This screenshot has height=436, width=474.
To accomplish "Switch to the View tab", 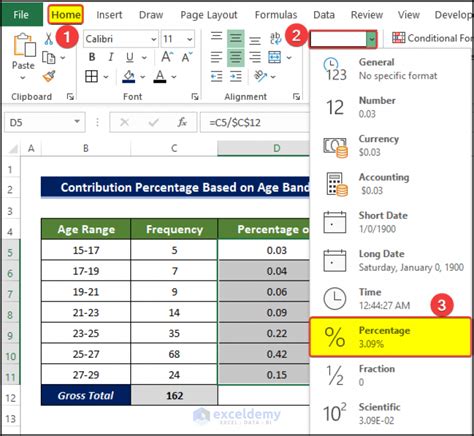I will pyautogui.click(x=409, y=15).
